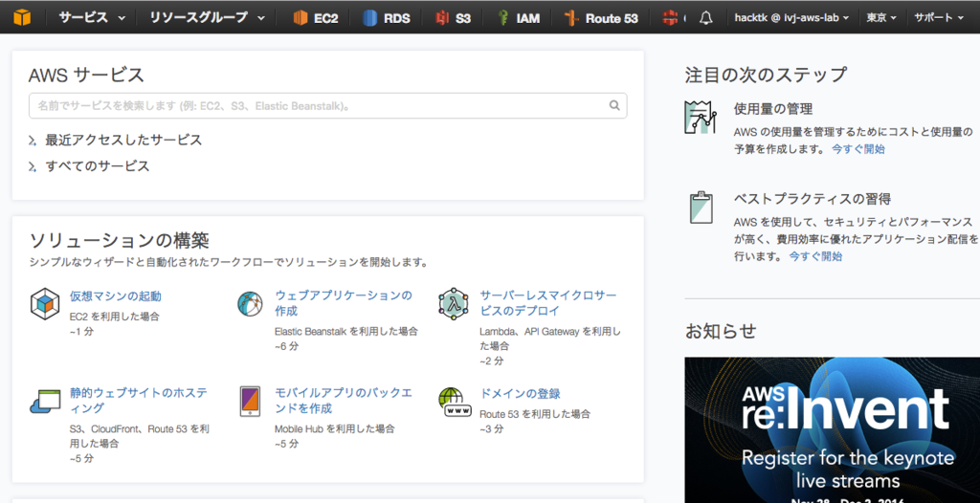Open the RDS shortcut in the top bar
The width and height of the screenshot is (980, 503).
click(387, 18)
